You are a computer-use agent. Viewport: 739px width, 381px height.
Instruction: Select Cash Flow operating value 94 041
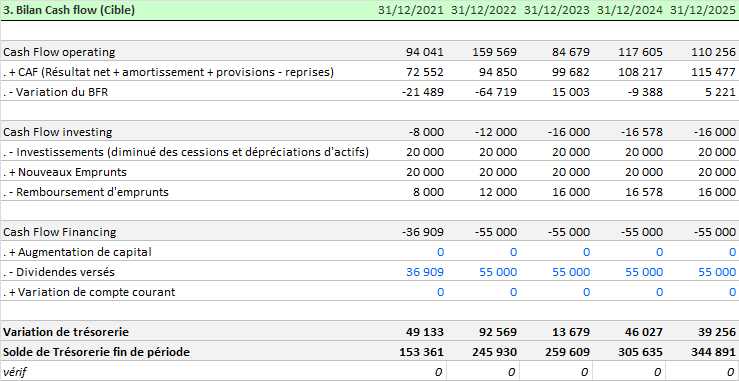425,52
